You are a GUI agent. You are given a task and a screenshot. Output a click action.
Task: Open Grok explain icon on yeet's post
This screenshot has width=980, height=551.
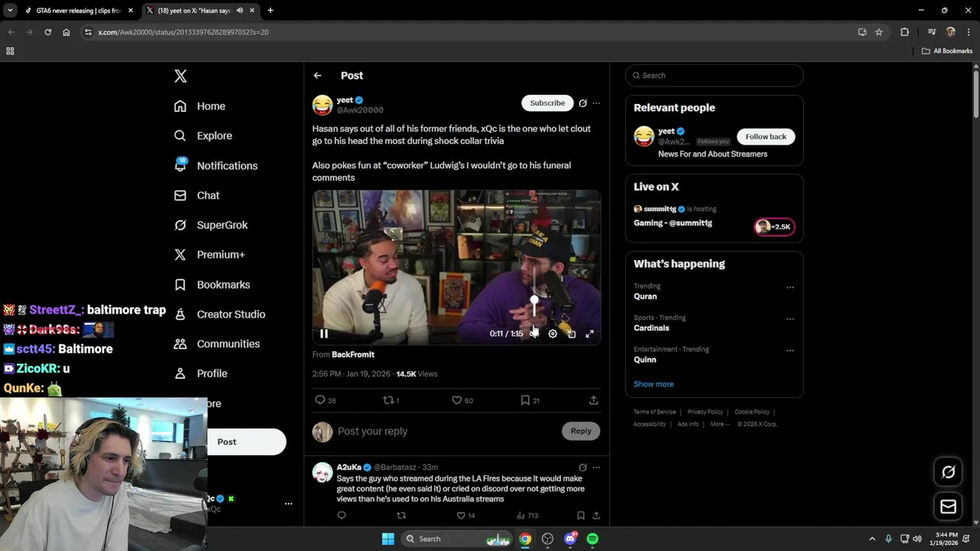(x=583, y=103)
